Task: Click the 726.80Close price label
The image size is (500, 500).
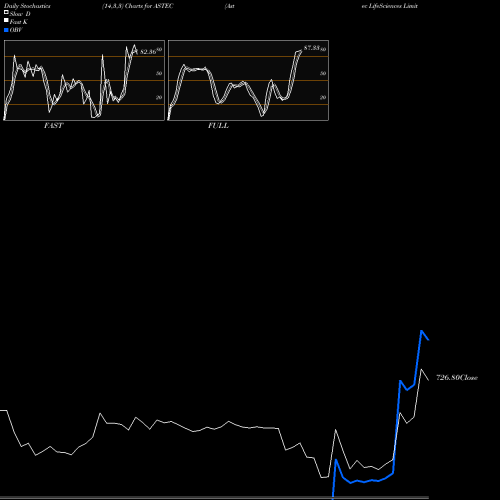Action: click(457, 377)
